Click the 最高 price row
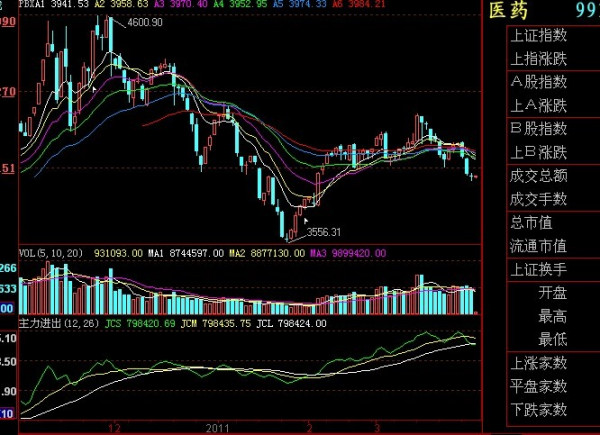Image resolution: width=600 pixels, height=435 pixels. point(552,316)
